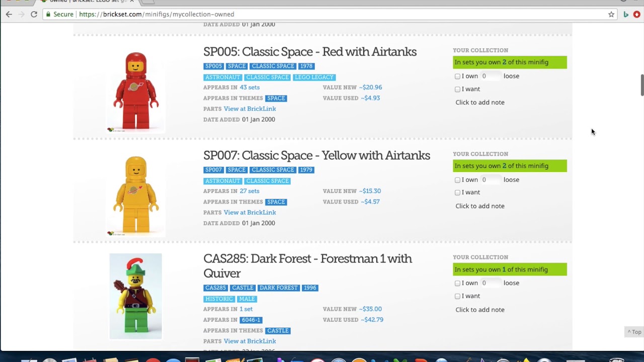Image resolution: width=644 pixels, height=362 pixels.
Task: Click the Forestman minifig image
Action: 136,296
